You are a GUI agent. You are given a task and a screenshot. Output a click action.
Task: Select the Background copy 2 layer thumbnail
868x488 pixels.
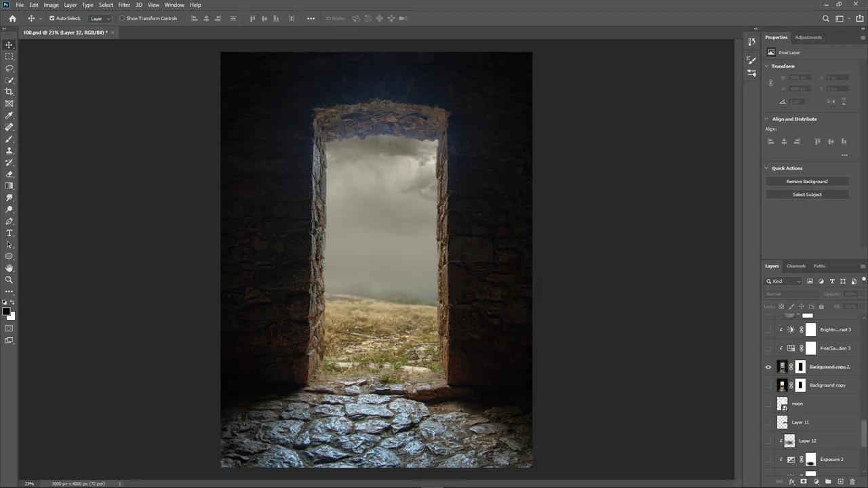point(782,367)
